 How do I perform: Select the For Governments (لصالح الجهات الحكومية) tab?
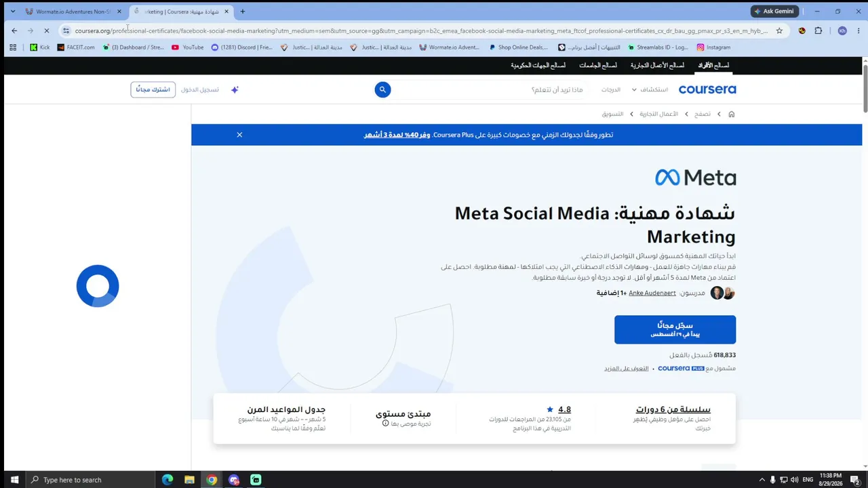538,66
